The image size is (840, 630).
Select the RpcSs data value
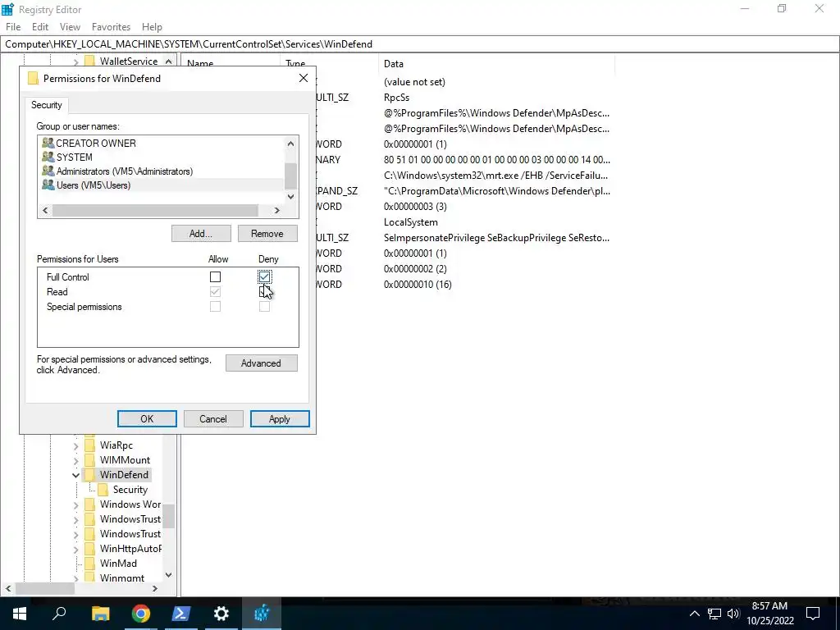[396, 98]
